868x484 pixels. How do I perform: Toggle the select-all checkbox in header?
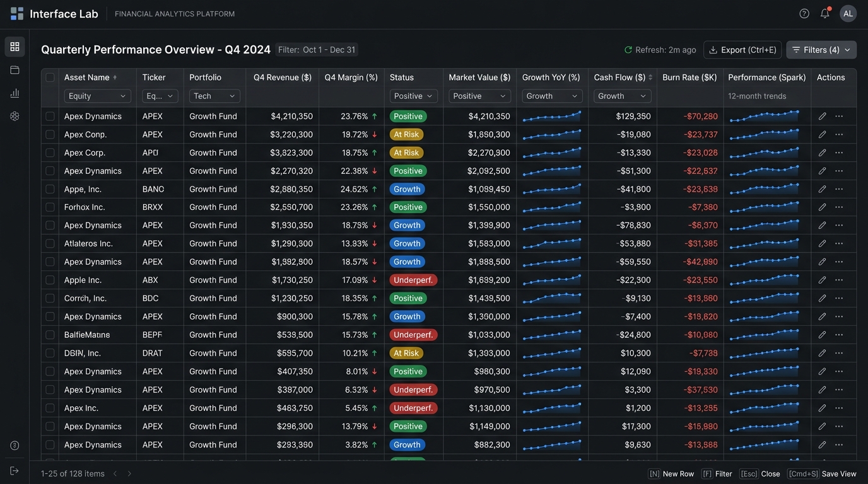pos(50,78)
